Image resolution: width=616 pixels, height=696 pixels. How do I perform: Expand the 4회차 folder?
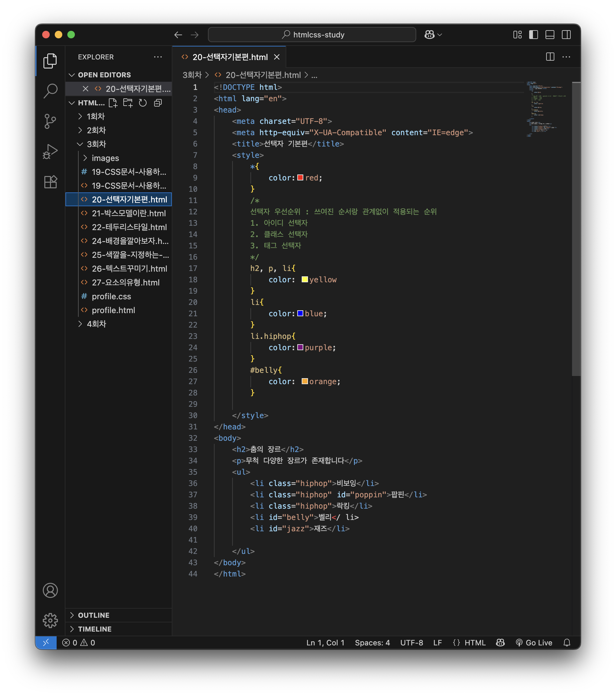coord(96,324)
